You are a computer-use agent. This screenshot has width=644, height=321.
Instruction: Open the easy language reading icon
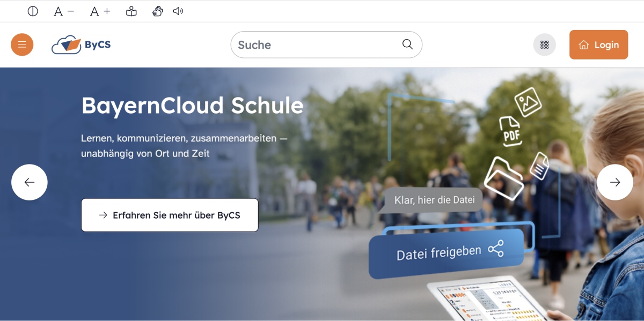coord(131,11)
